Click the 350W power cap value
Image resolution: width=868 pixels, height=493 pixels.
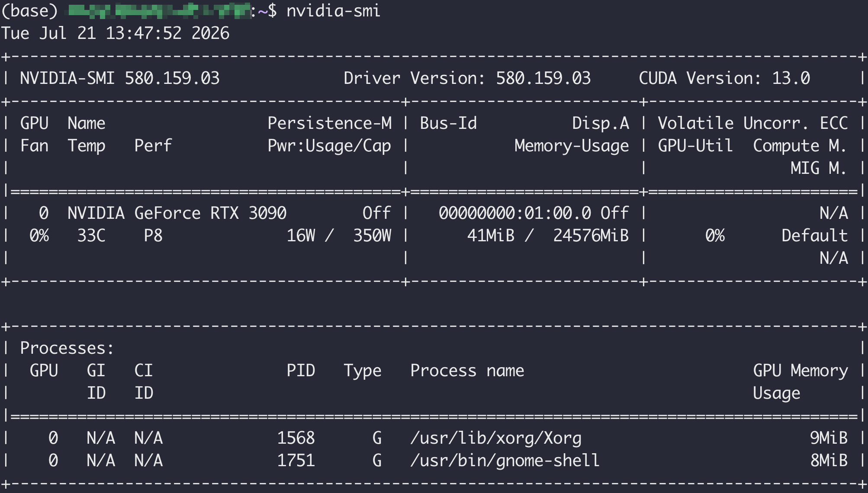[372, 236]
